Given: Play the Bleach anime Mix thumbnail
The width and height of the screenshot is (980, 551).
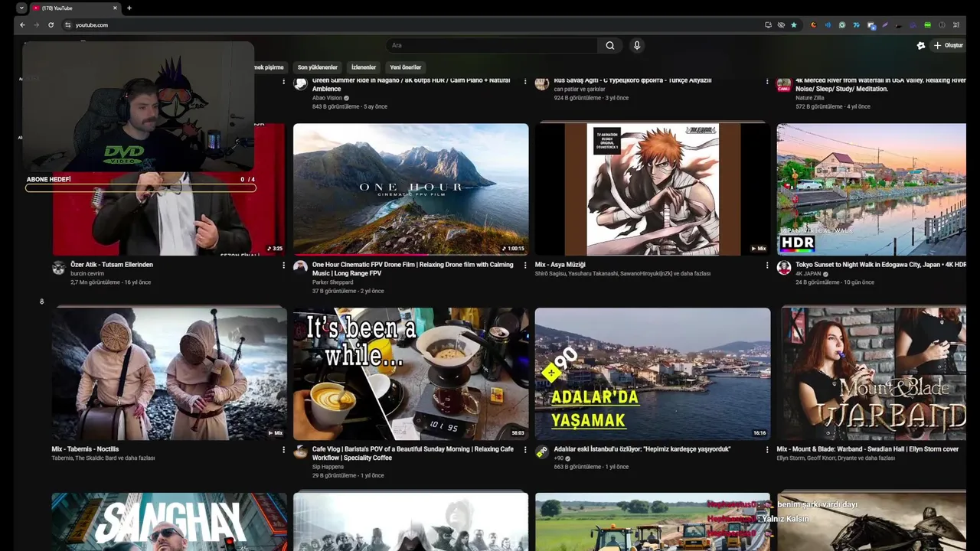Looking at the screenshot, I should click(652, 189).
